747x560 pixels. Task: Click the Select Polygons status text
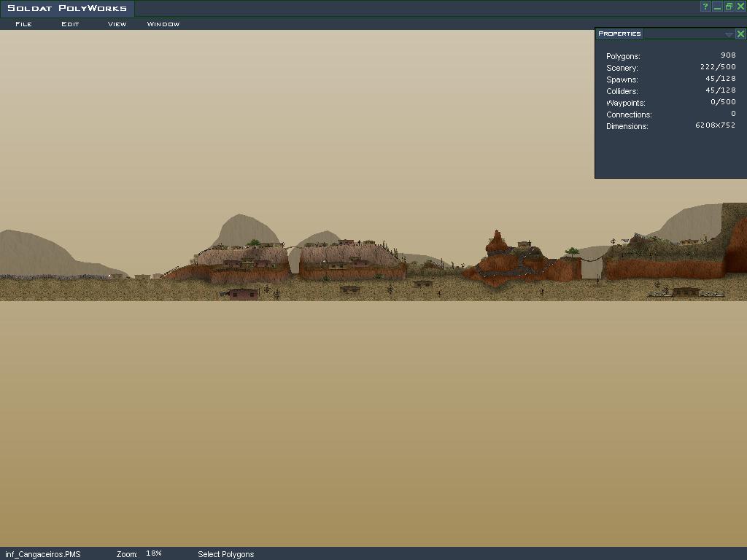(225, 554)
